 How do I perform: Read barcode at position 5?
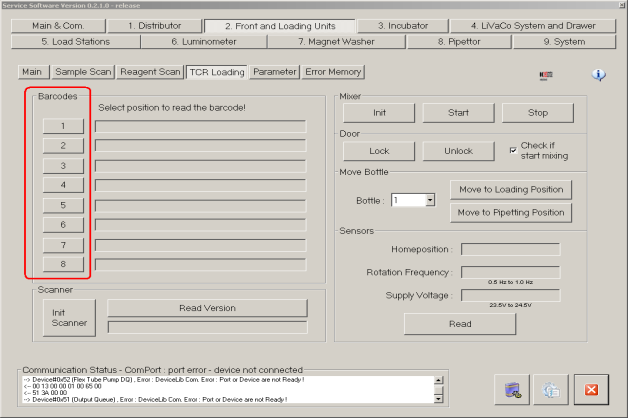pyautogui.click(x=63, y=205)
